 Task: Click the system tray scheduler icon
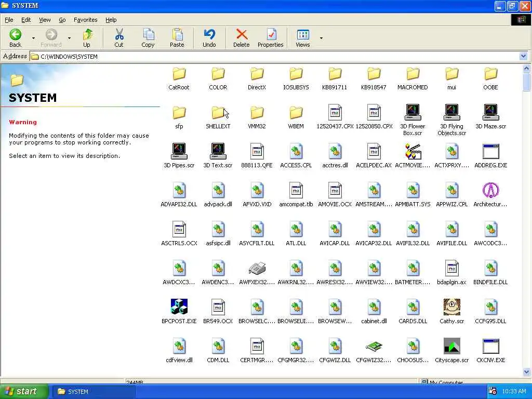click(x=492, y=391)
